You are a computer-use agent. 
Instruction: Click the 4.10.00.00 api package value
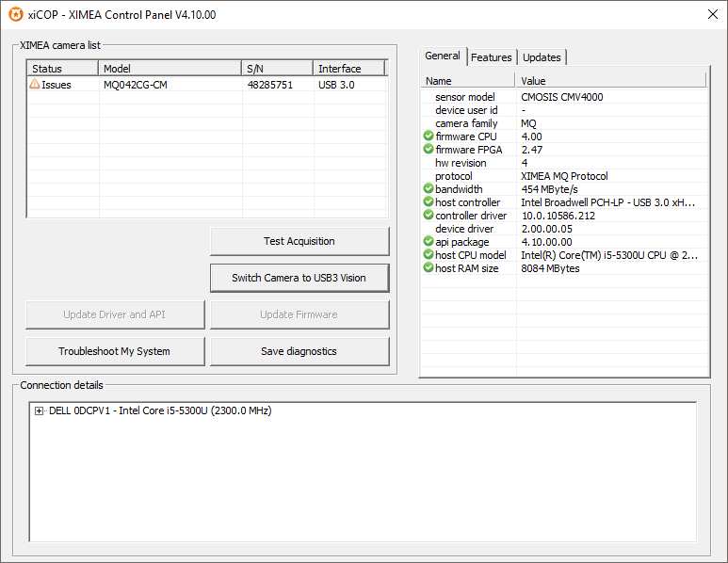(546, 242)
